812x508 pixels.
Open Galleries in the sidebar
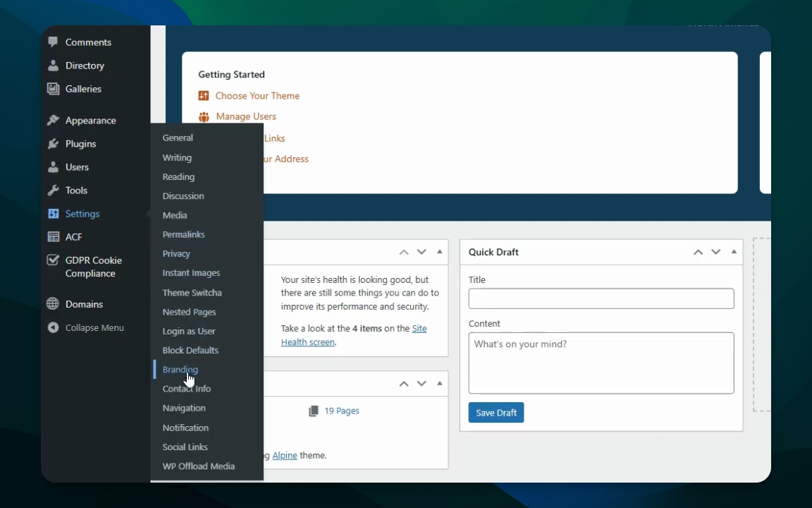pyautogui.click(x=83, y=89)
